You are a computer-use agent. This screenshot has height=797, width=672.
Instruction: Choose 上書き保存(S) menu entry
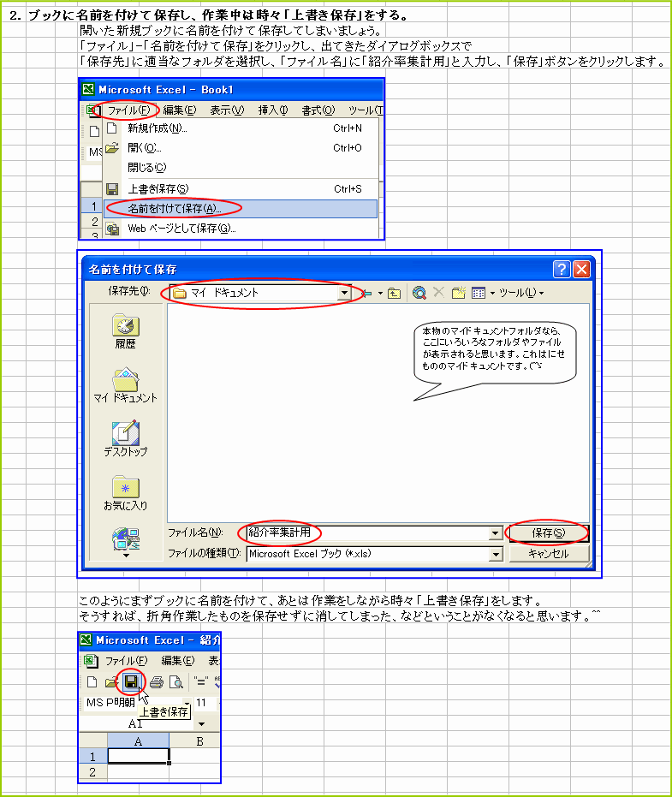241,189
